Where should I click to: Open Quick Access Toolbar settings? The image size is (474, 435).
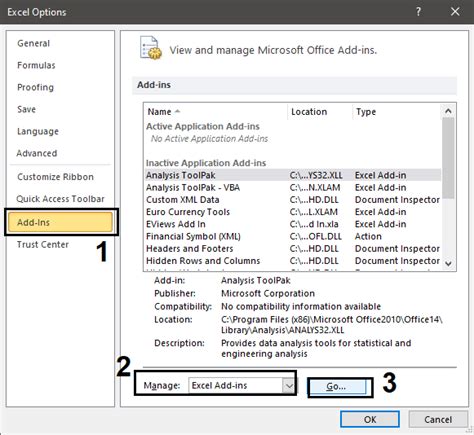[60, 199]
